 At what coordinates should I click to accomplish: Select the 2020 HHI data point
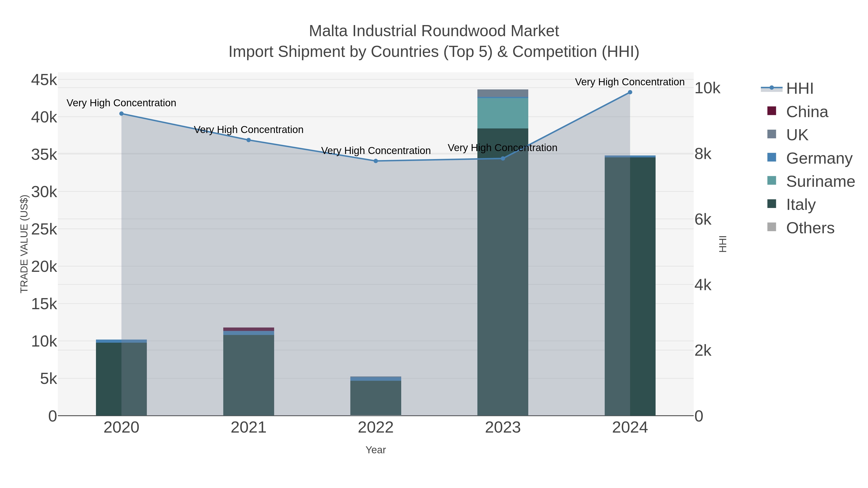tap(122, 114)
